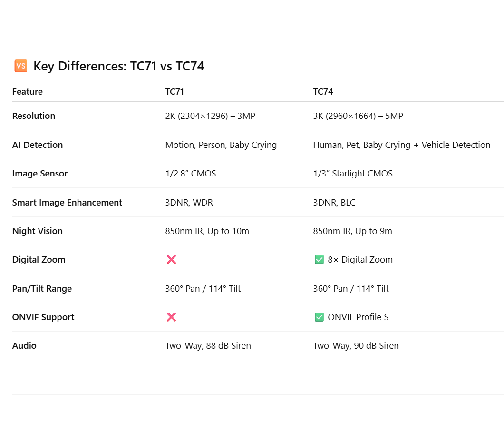Select the Two-Way, 90 dB Siren cell
504x421 pixels.
[356, 346]
